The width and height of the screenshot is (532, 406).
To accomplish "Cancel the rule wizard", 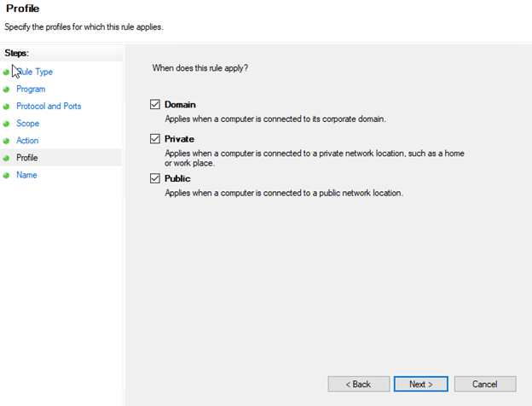I will [485, 384].
